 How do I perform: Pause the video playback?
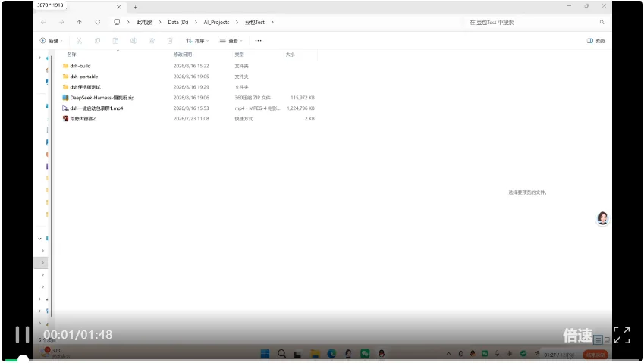point(22,334)
